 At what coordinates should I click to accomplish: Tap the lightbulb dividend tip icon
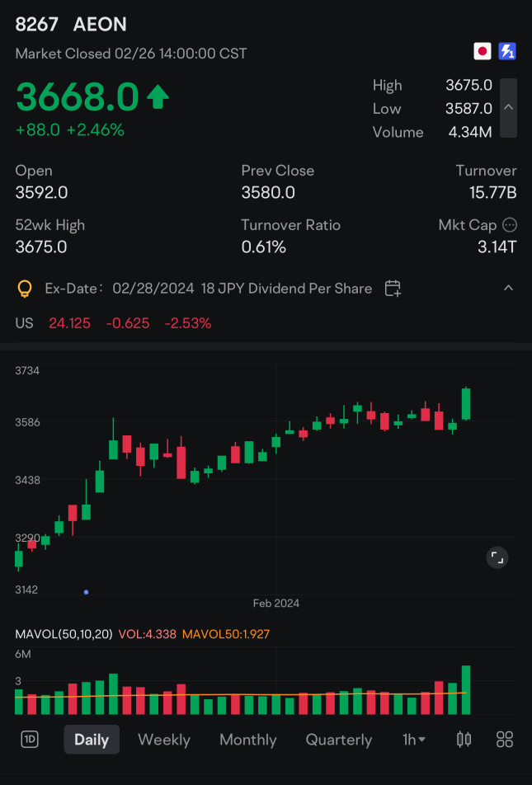coord(25,289)
